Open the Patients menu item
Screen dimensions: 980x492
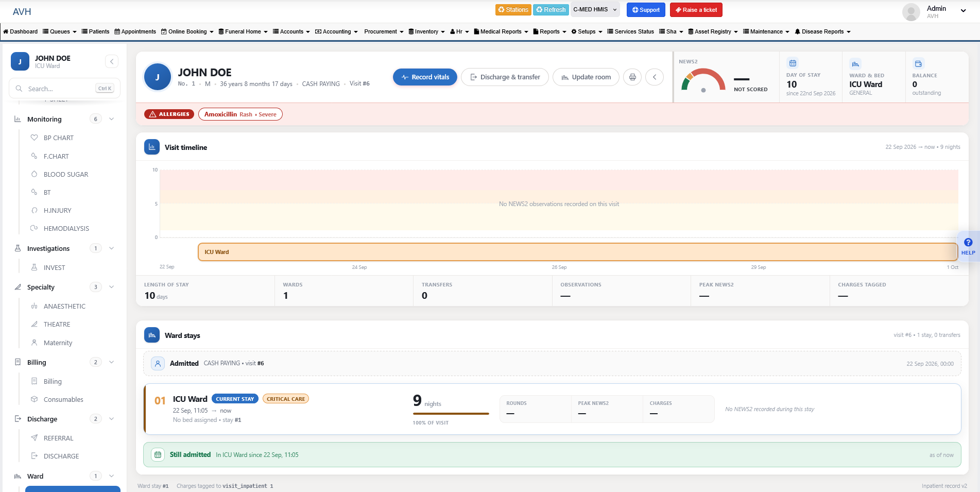[x=95, y=31]
